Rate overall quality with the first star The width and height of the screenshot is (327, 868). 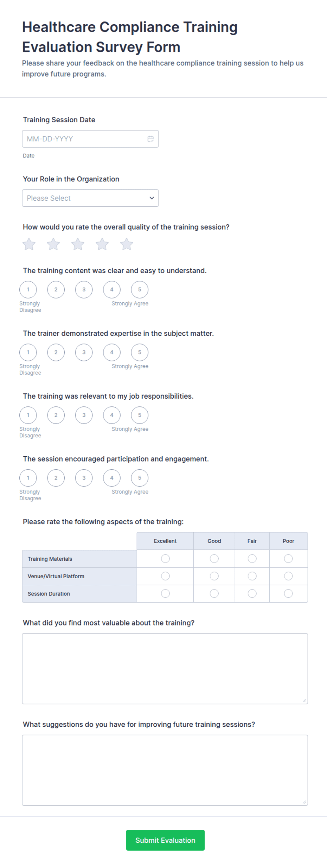[x=29, y=244]
